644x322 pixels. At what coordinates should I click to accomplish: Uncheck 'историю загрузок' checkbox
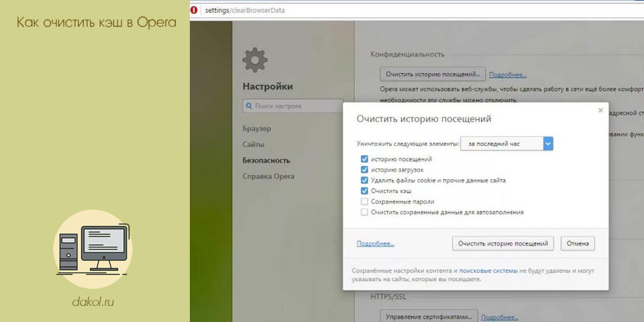(364, 170)
